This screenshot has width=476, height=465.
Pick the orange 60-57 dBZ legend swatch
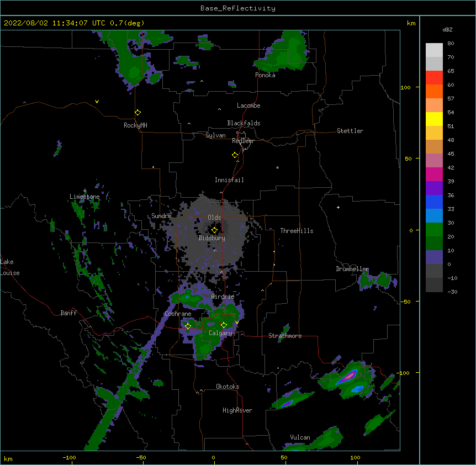434,91
